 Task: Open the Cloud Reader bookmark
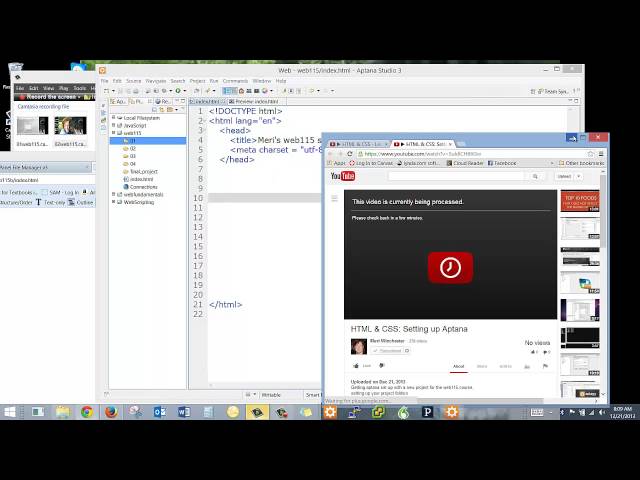pyautogui.click(x=464, y=163)
